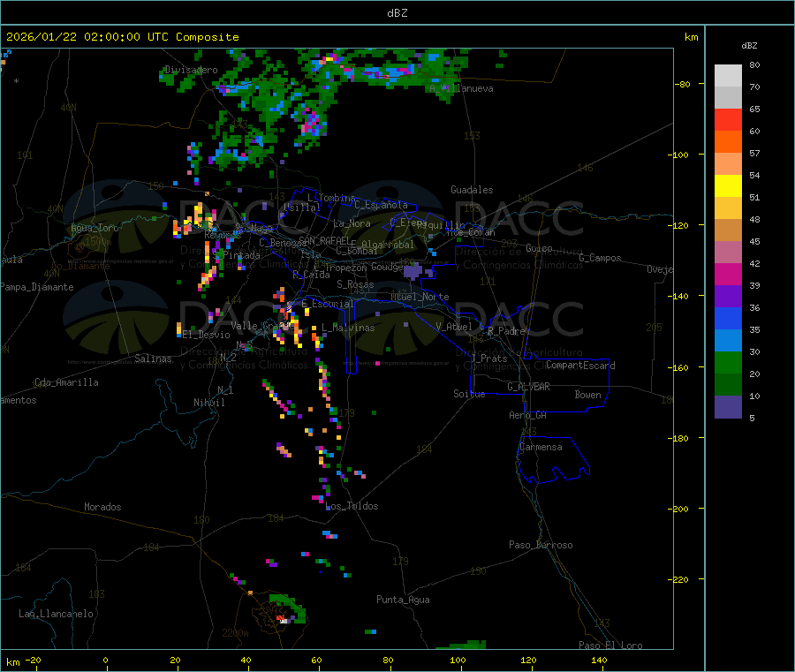The width and height of the screenshot is (795, 672).
Task: Click the '140' tick on the bottom axis
Action: [599, 660]
